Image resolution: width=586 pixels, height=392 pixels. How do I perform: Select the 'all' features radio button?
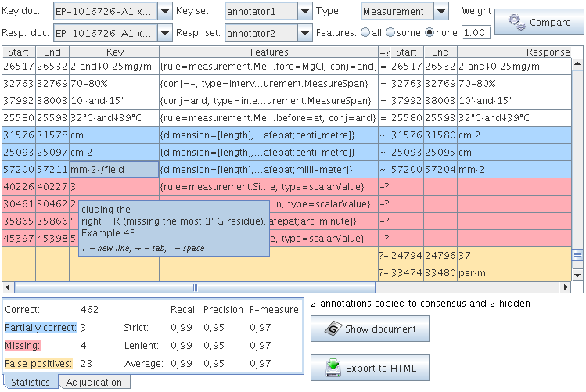point(365,33)
